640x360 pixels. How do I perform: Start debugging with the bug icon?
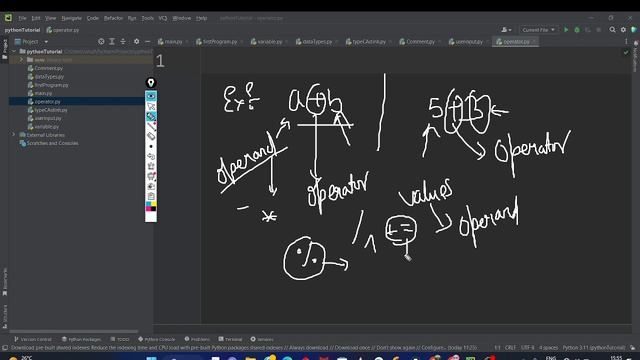pyautogui.click(x=577, y=30)
